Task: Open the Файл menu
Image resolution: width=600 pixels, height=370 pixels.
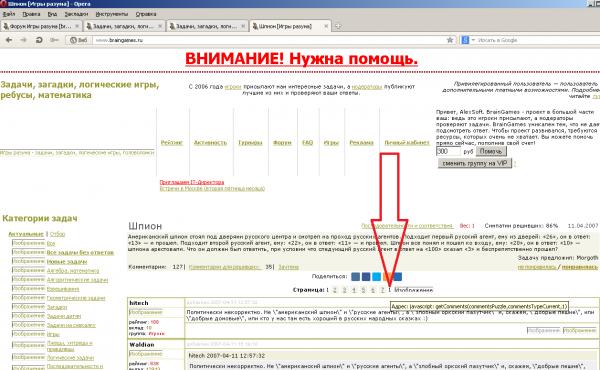Action: 9,14
